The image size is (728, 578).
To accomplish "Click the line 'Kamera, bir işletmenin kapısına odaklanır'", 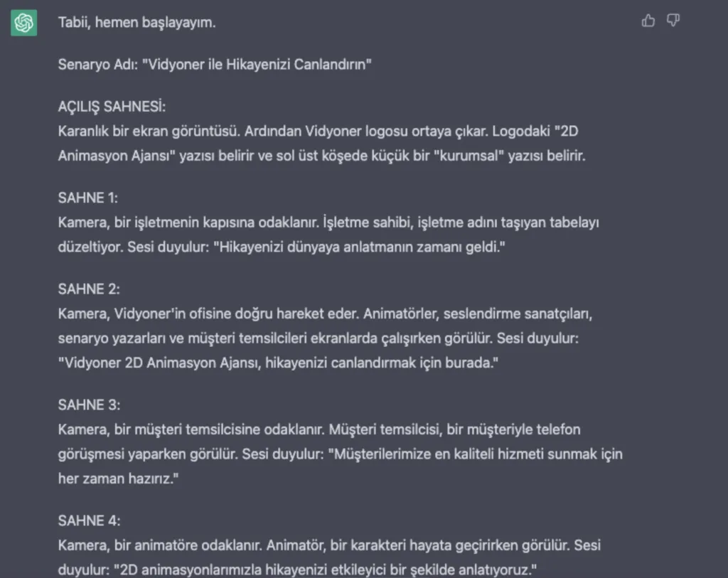I will point(328,223).
